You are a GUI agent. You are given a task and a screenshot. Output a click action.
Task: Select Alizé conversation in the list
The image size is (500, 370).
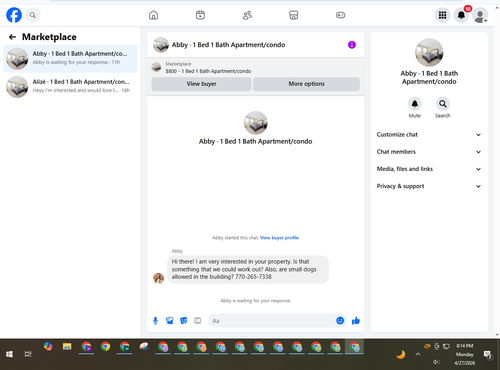[70, 87]
